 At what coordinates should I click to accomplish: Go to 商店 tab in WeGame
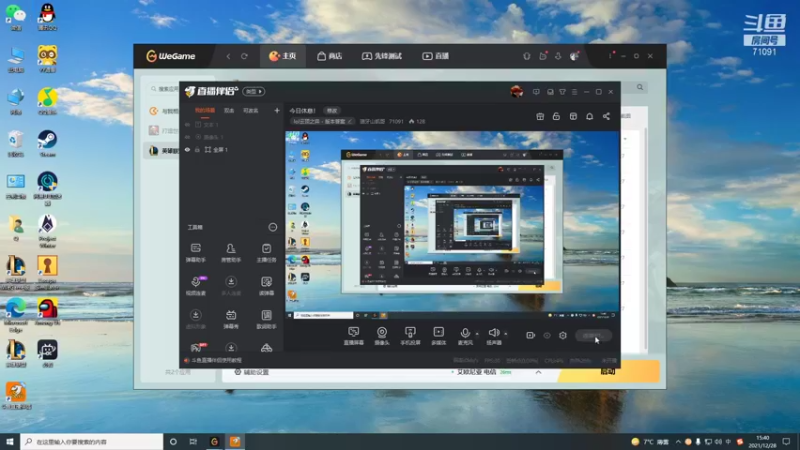330,56
